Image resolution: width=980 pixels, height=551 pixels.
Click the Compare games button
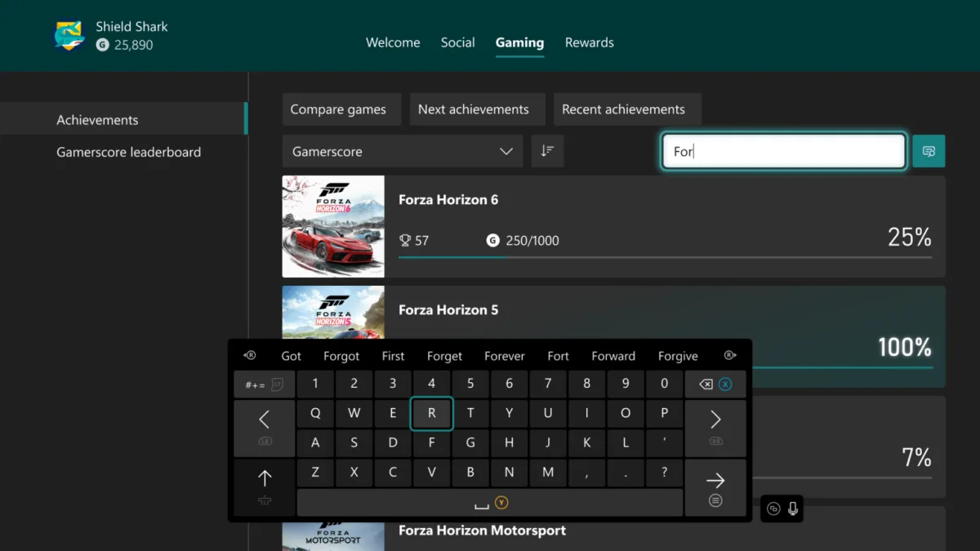pyautogui.click(x=341, y=109)
